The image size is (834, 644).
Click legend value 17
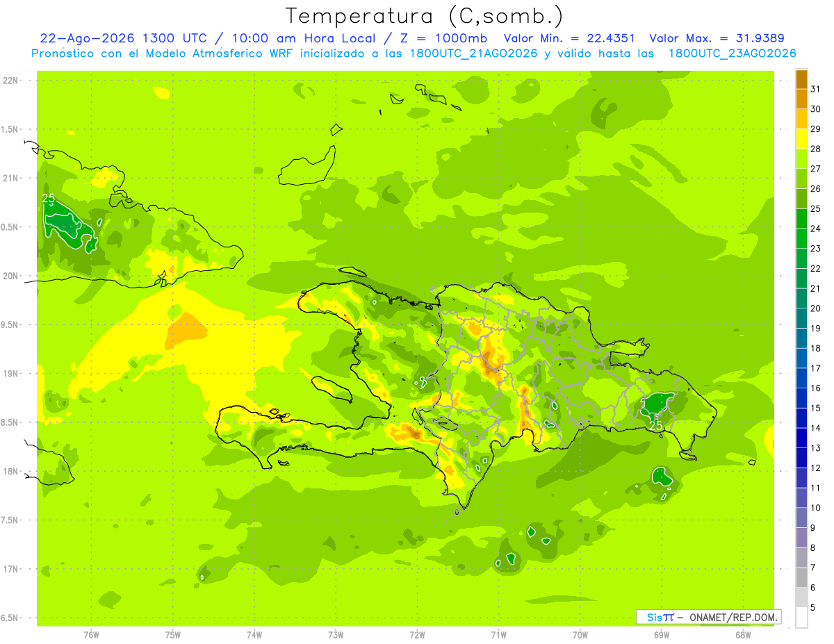click(x=816, y=368)
